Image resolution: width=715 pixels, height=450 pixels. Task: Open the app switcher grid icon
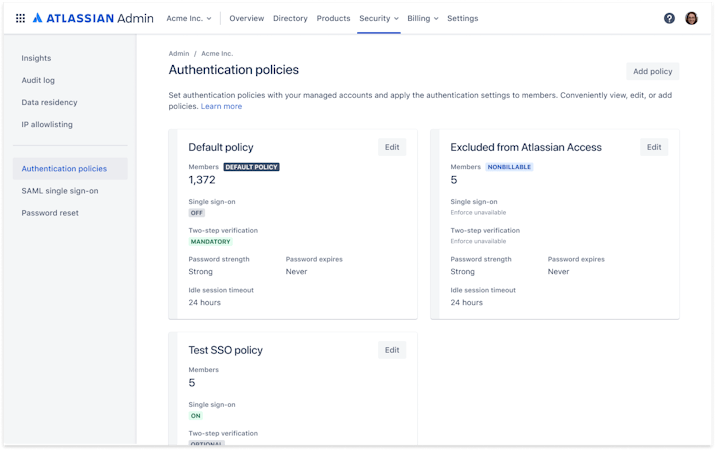click(x=20, y=18)
